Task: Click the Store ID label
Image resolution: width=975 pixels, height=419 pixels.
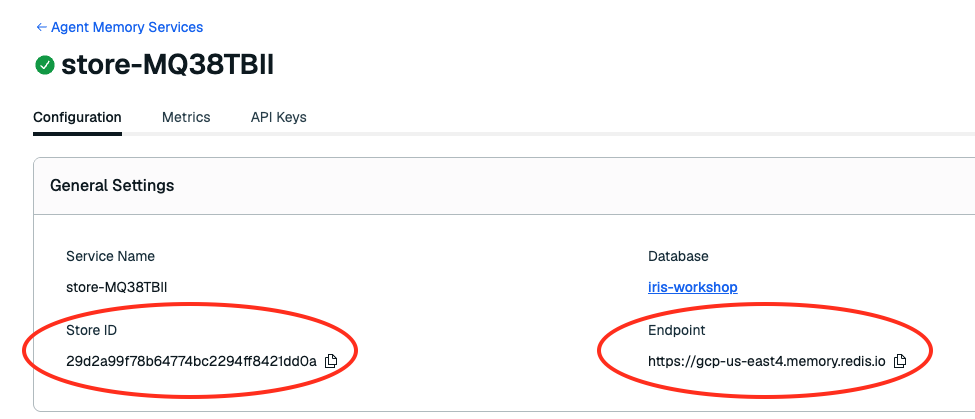Action: point(91,330)
